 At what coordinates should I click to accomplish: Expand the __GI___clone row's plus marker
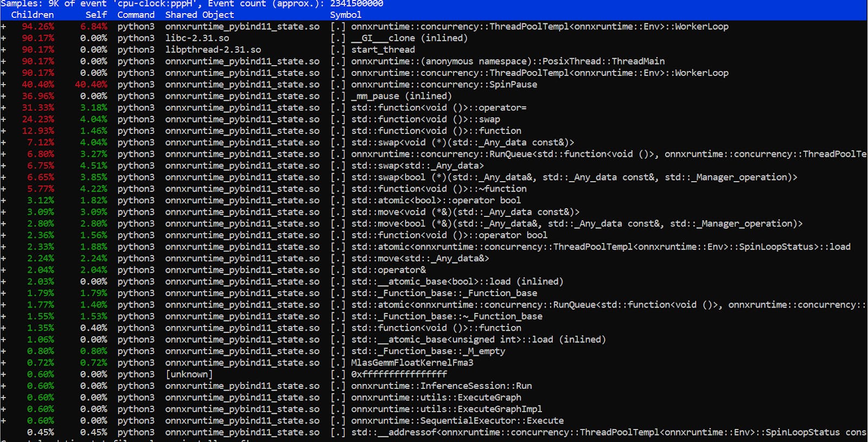tap(3, 38)
